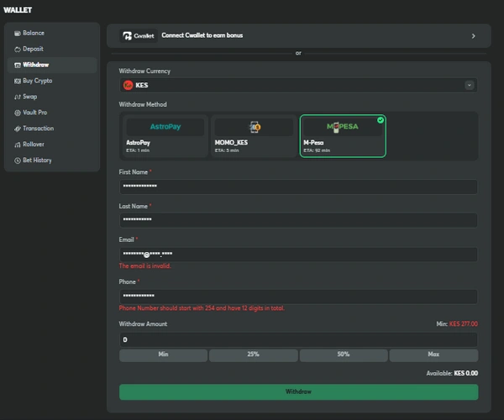
Task: Click the 'Withdraw Method' label
Action: coord(143,104)
